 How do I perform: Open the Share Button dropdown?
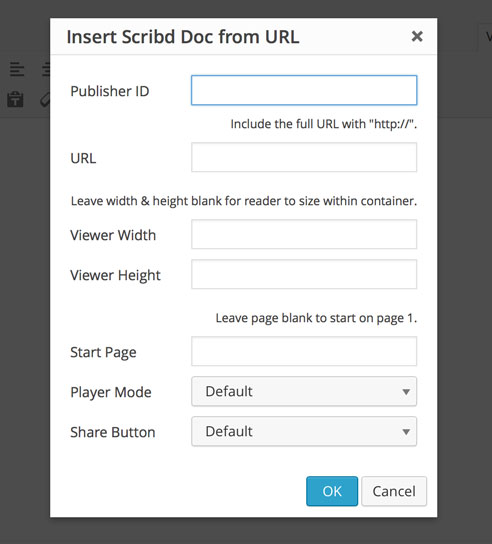pos(304,431)
